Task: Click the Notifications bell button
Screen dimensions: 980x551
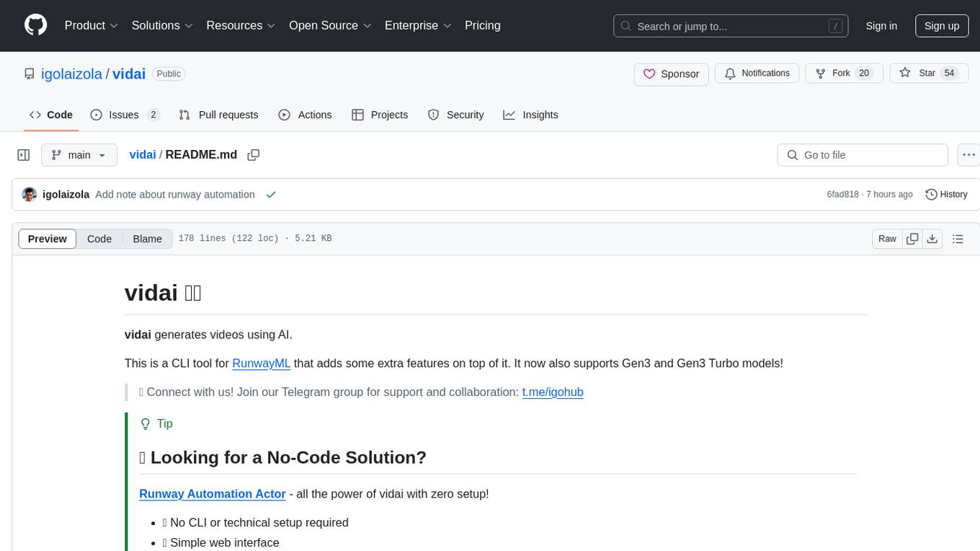Action: [757, 74]
